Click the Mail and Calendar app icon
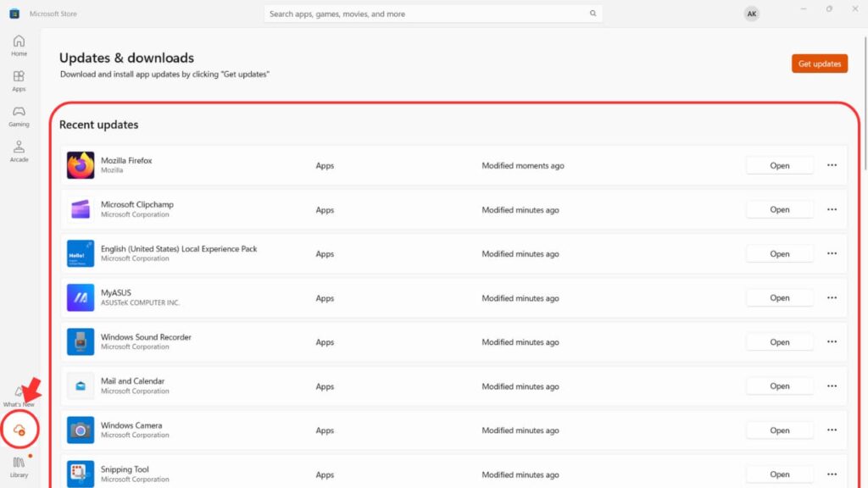The width and height of the screenshot is (868, 488). pyautogui.click(x=81, y=386)
